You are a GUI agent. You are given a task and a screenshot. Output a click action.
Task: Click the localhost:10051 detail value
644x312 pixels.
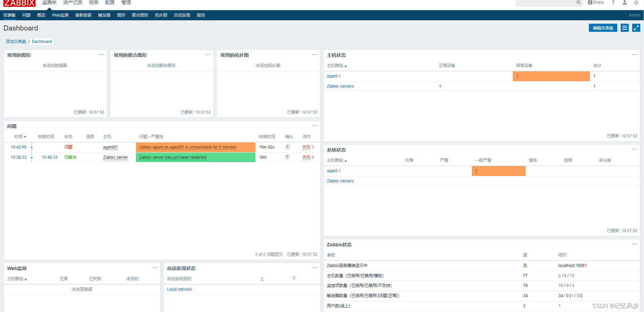coord(572,266)
